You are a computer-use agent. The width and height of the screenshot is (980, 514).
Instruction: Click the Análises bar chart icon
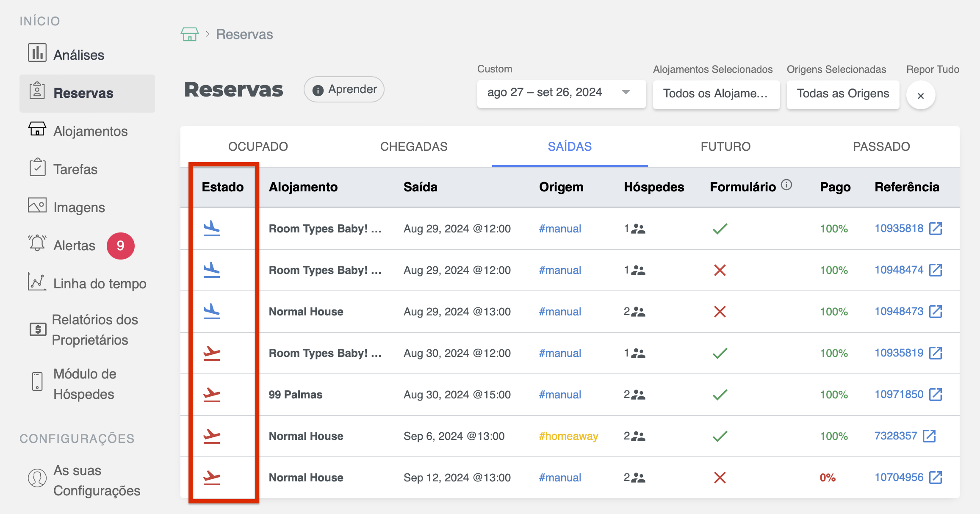click(37, 53)
